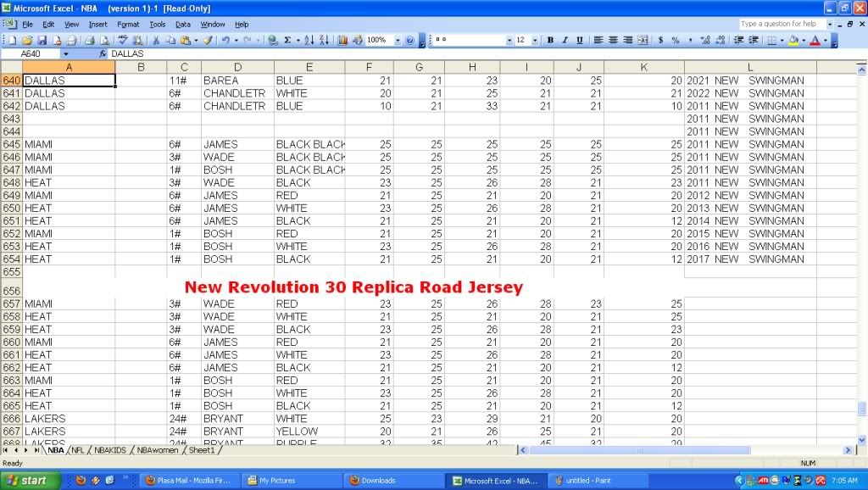868x490 pixels.
Task: Cut selection with scissors icon
Action: coord(156,40)
